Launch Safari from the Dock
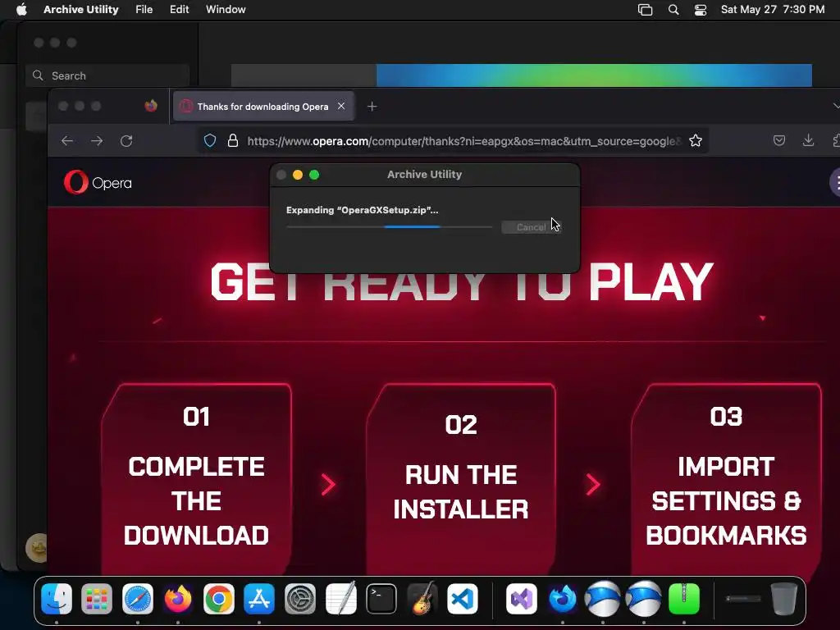This screenshot has width=840, height=630. click(x=138, y=598)
